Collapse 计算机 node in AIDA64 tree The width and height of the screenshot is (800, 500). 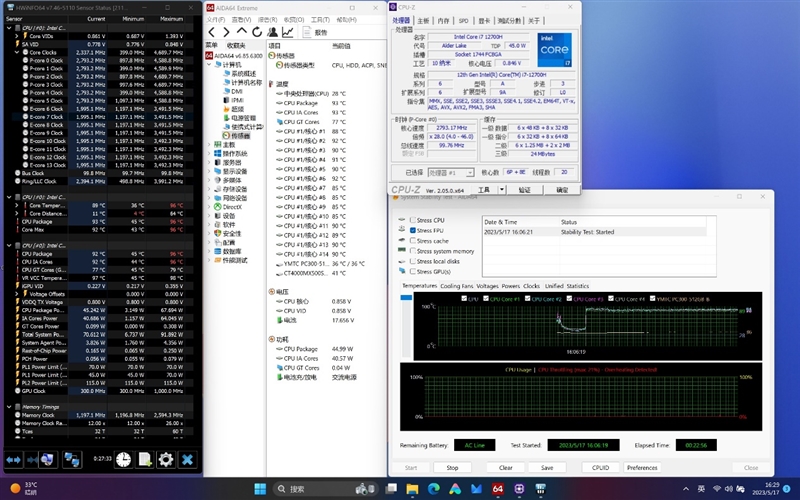209,65
